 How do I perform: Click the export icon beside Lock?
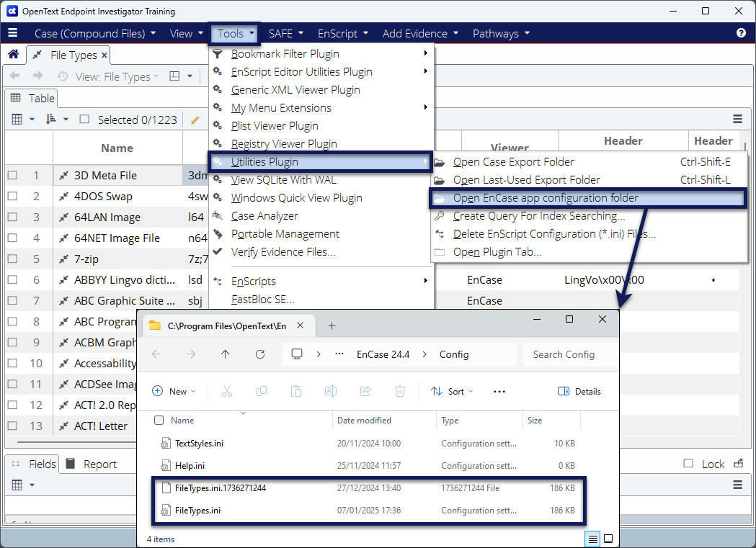(738, 463)
